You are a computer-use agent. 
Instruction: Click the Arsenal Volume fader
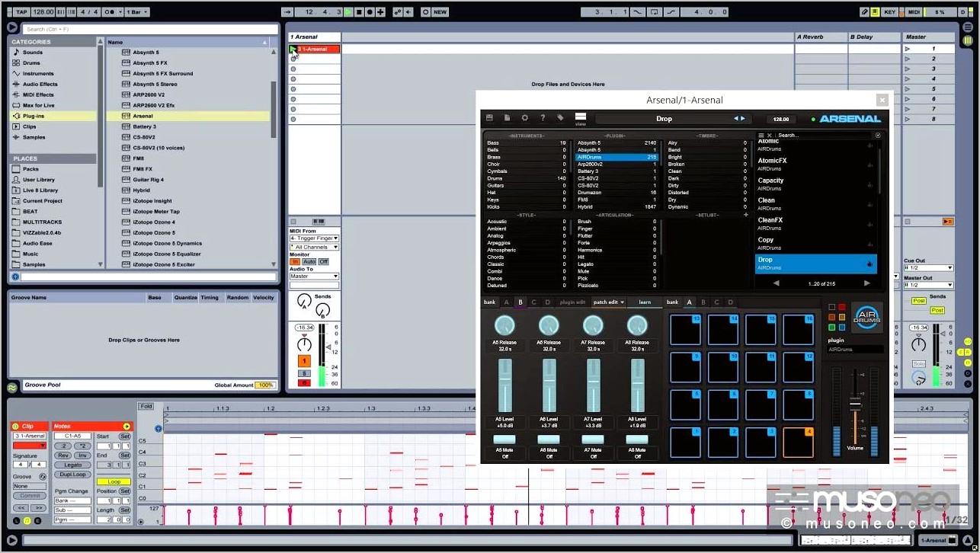click(855, 405)
